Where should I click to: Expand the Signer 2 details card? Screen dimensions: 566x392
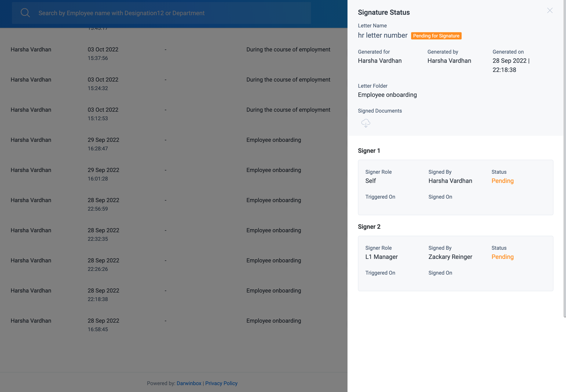click(455, 263)
